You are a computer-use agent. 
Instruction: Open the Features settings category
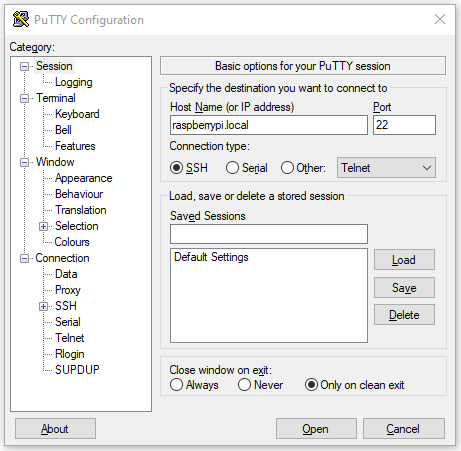(x=75, y=146)
